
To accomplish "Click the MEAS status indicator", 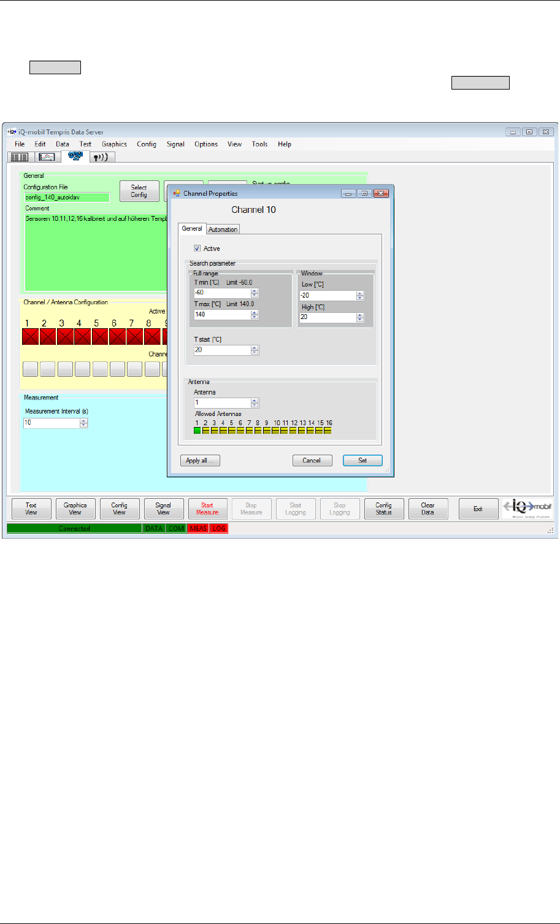I will click(199, 528).
